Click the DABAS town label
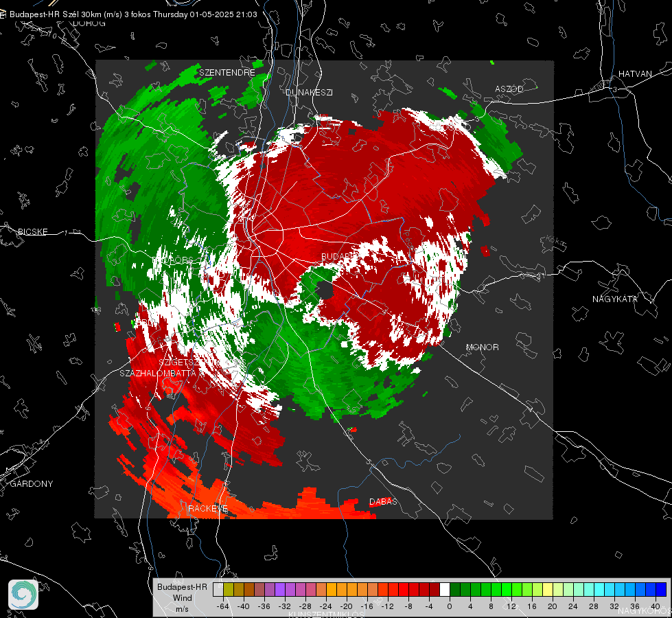This screenshot has width=672, height=618. 383,501
